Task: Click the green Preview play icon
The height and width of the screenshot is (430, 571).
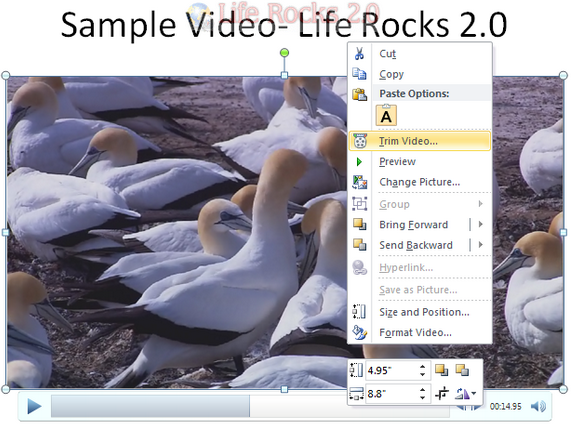Action: click(359, 162)
